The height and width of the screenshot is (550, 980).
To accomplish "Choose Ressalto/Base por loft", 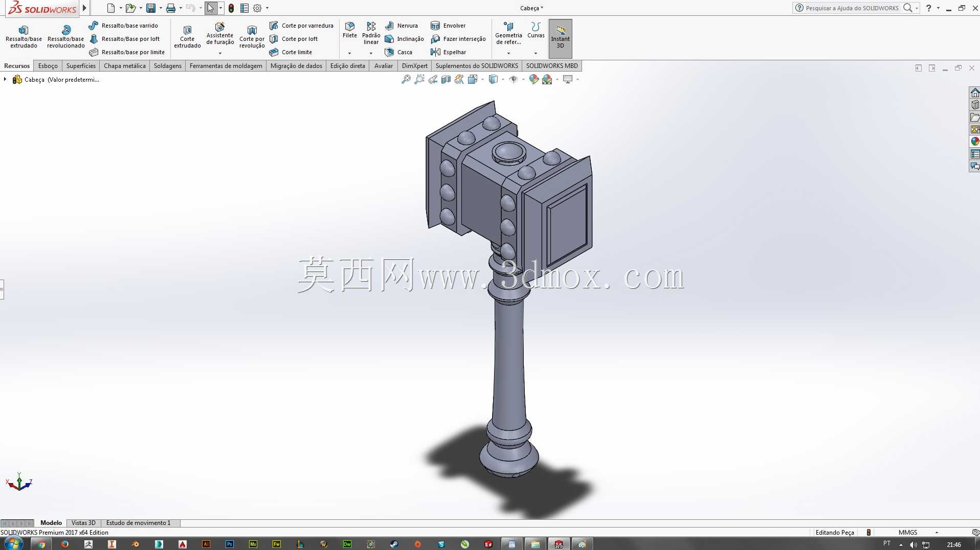I will click(124, 39).
